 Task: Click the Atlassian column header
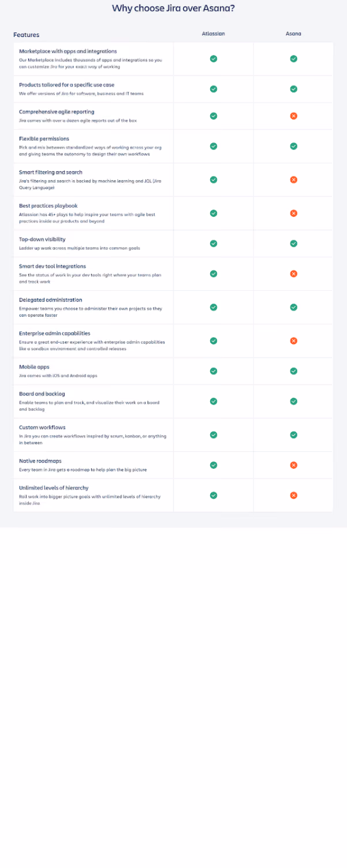[213, 34]
